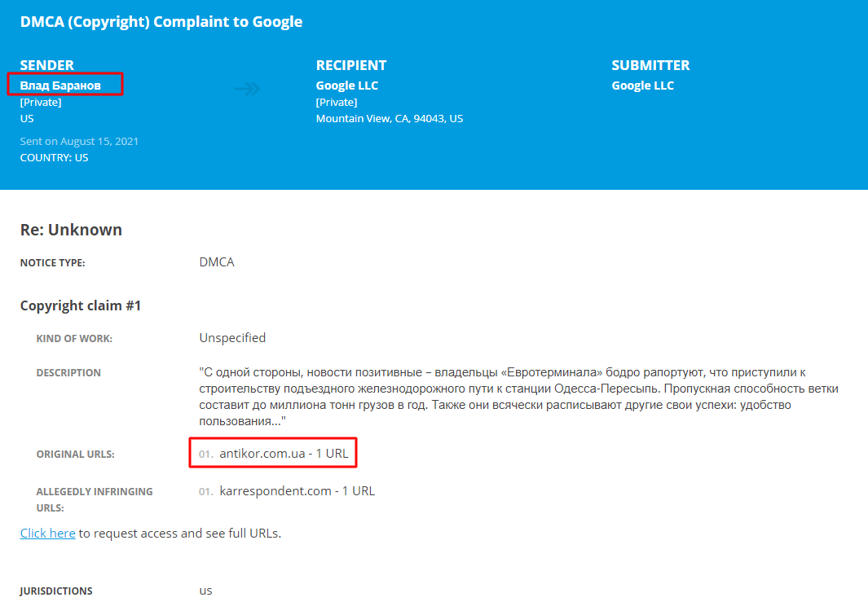Viewport: 868px width, 615px height.
Task: Click the SUBMITTER column heading
Action: [x=650, y=65]
